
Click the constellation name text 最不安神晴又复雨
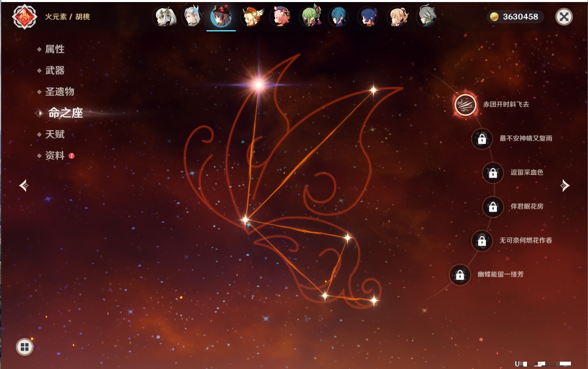(526, 138)
